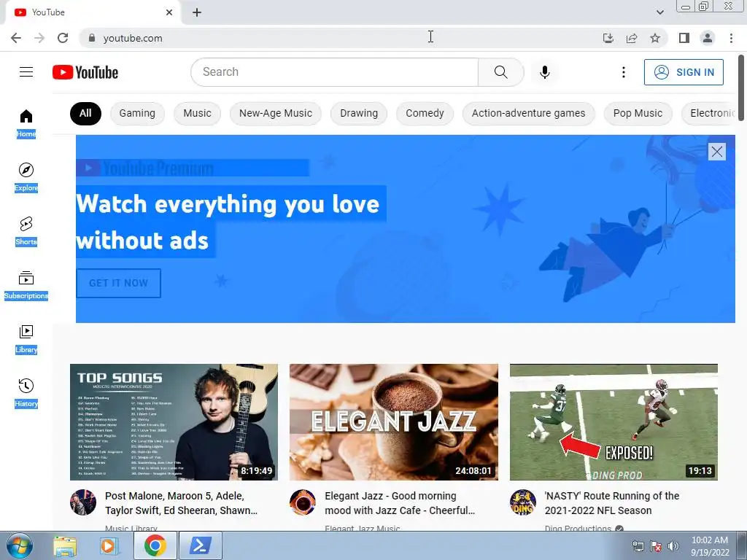The width and height of the screenshot is (747, 560).
Task: Open Shorts in sidebar
Action: (26, 231)
